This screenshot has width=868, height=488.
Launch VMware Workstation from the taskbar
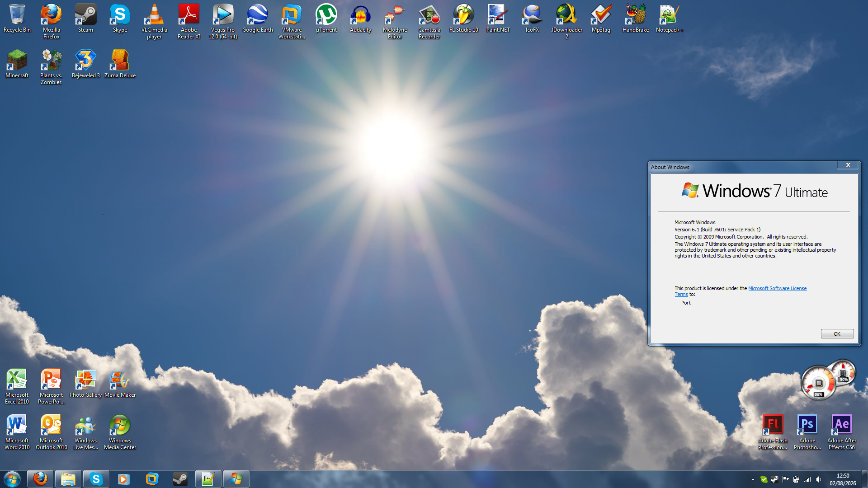[x=152, y=479]
